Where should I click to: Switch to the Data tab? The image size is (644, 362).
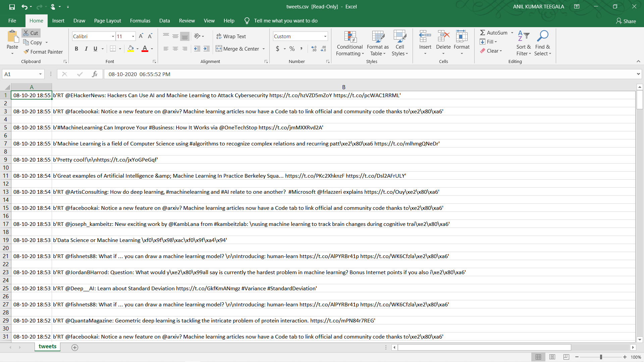[165, 21]
